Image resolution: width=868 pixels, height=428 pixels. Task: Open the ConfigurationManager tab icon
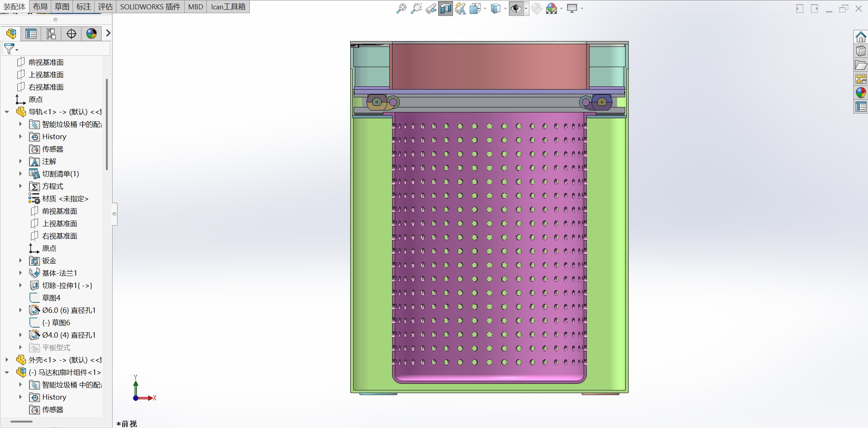point(51,34)
